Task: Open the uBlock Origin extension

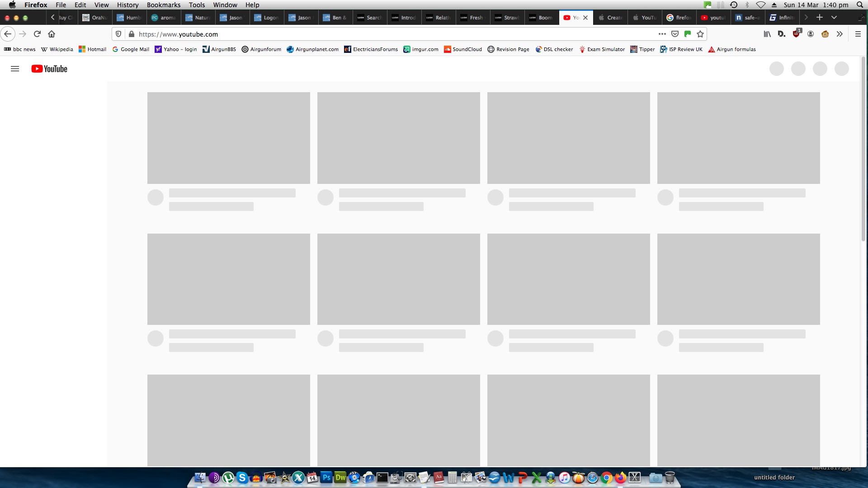Action: tap(796, 34)
